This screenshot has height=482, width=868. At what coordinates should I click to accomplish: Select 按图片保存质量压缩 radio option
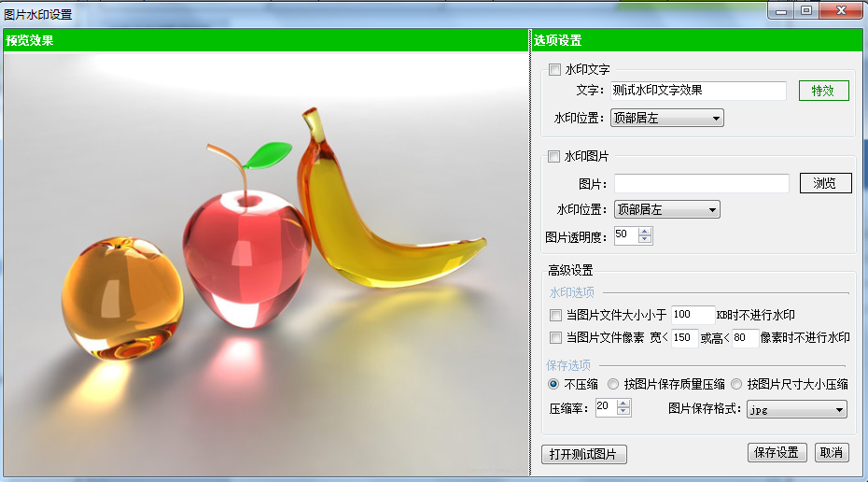coord(613,384)
